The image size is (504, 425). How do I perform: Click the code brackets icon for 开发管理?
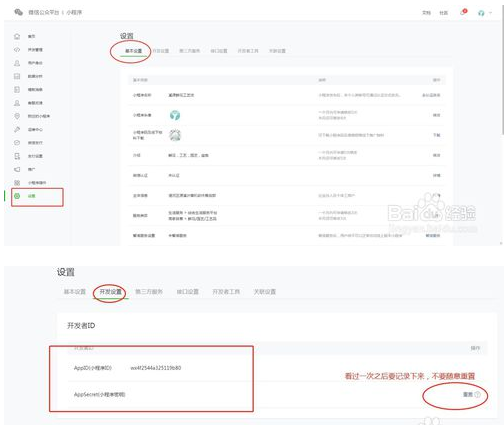tap(17, 50)
